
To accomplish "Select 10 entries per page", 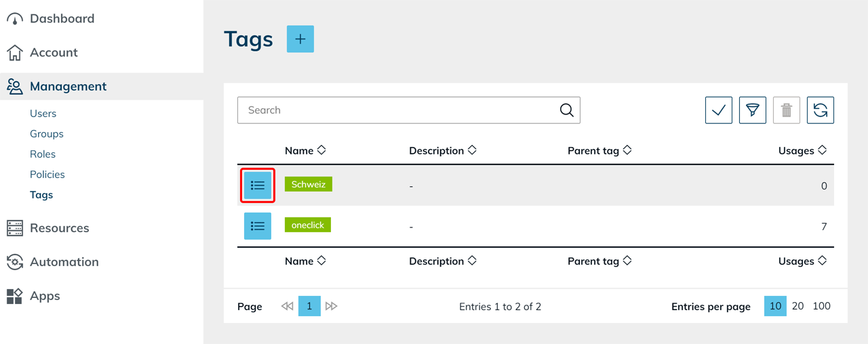I will [775, 306].
